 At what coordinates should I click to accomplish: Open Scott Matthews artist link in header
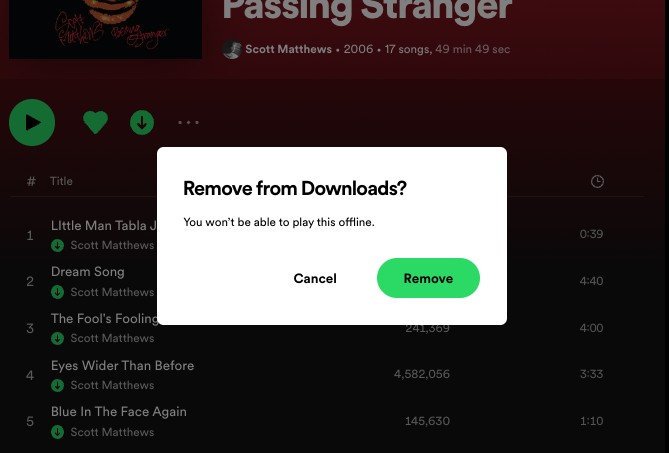pyautogui.click(x=288, y=49)
